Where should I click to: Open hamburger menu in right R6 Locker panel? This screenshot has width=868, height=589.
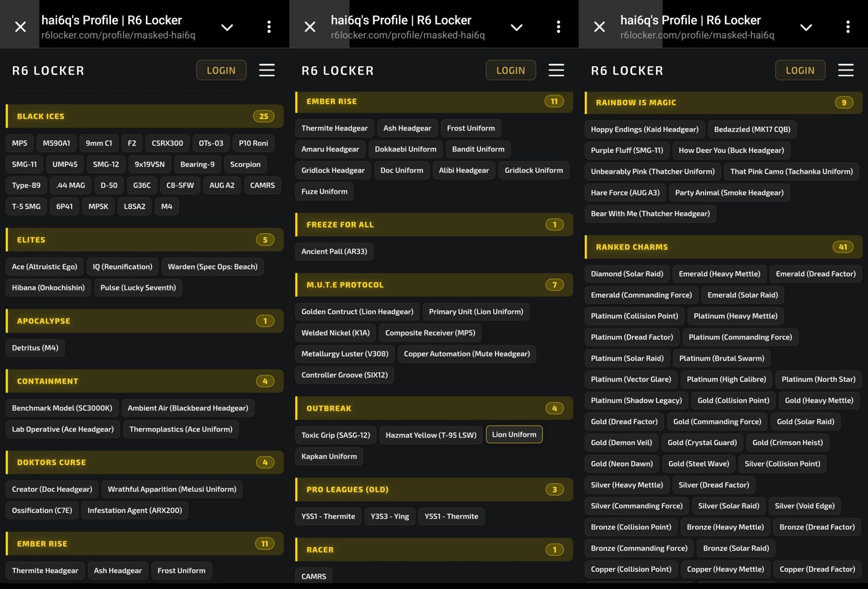[846, 70]
